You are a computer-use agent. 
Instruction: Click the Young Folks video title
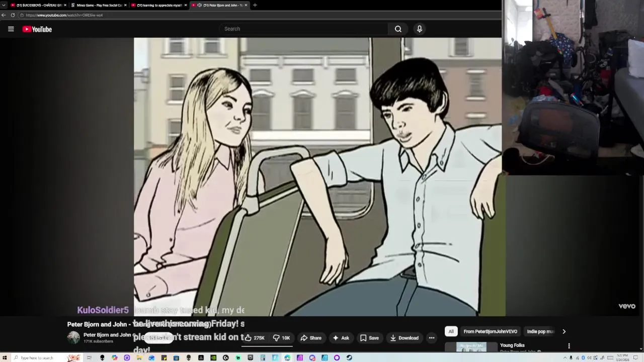[x=512, y=345]
